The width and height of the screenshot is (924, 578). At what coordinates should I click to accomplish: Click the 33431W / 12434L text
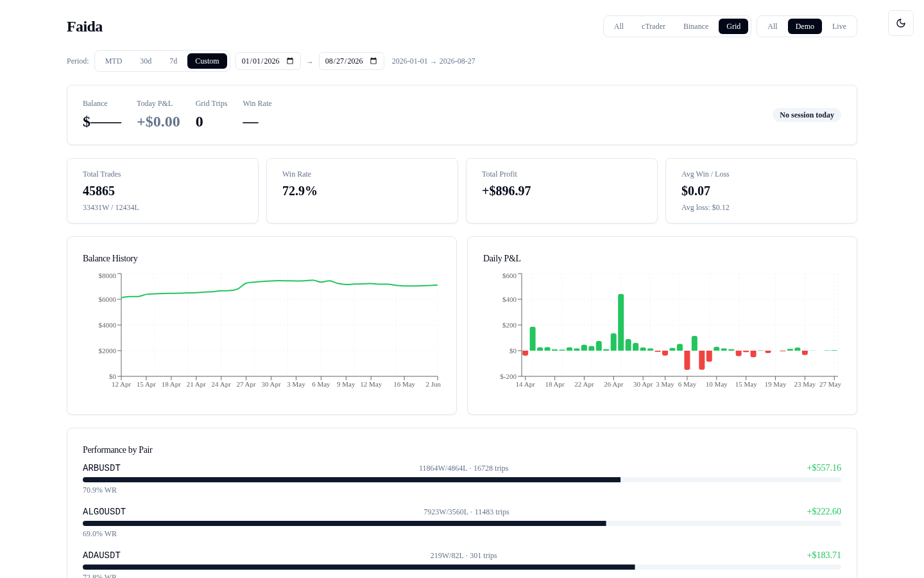click(x=111, y=207)
